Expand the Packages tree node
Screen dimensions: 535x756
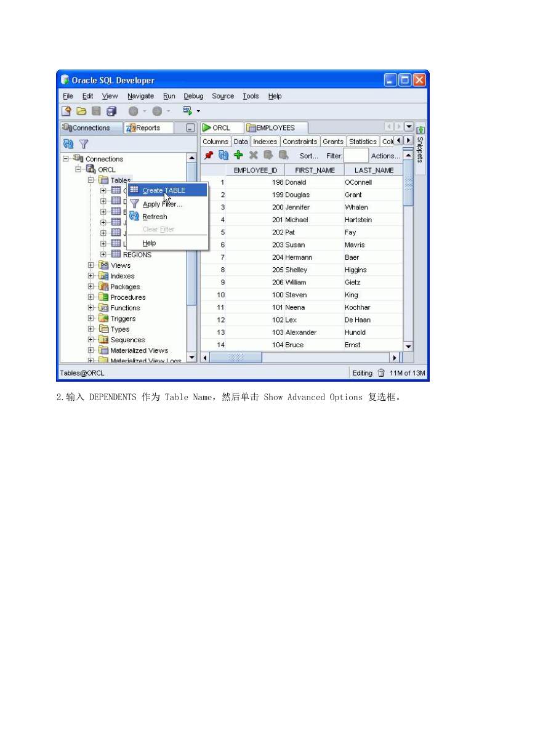[x=91, y=287]
